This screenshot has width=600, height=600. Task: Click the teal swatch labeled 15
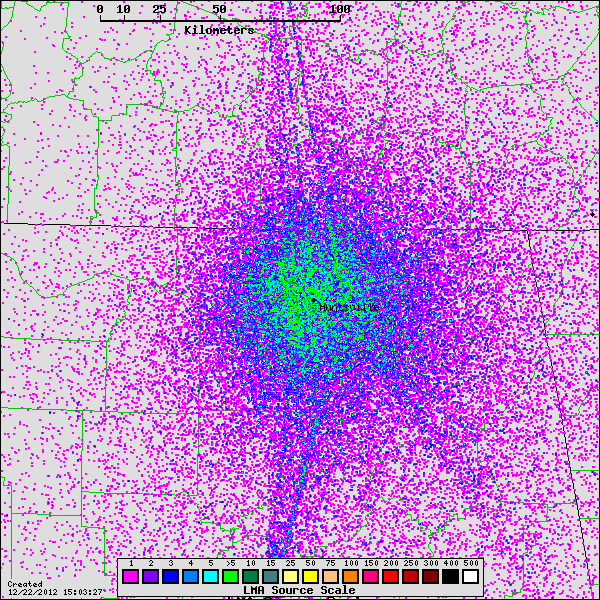270,577
